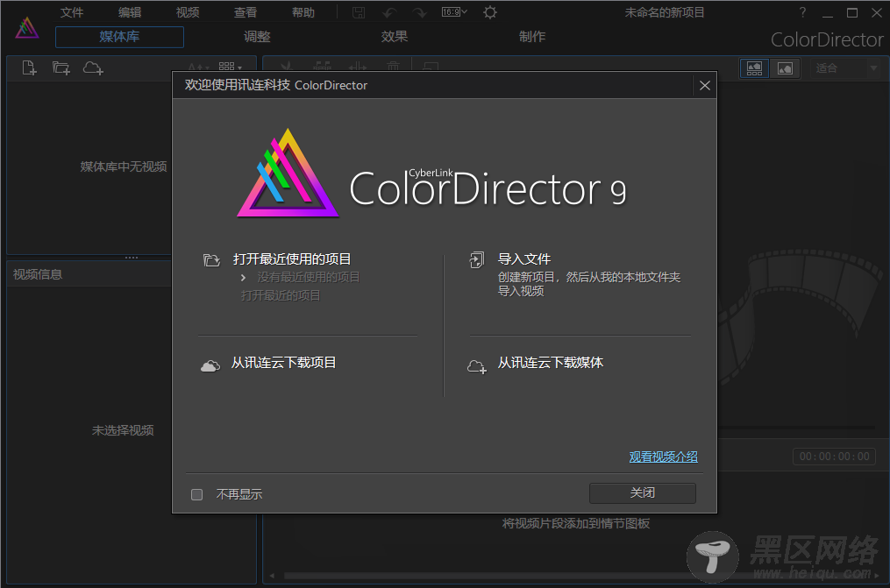
Task: Open the library thumbnail view dropdown
Action: (230, 67)
